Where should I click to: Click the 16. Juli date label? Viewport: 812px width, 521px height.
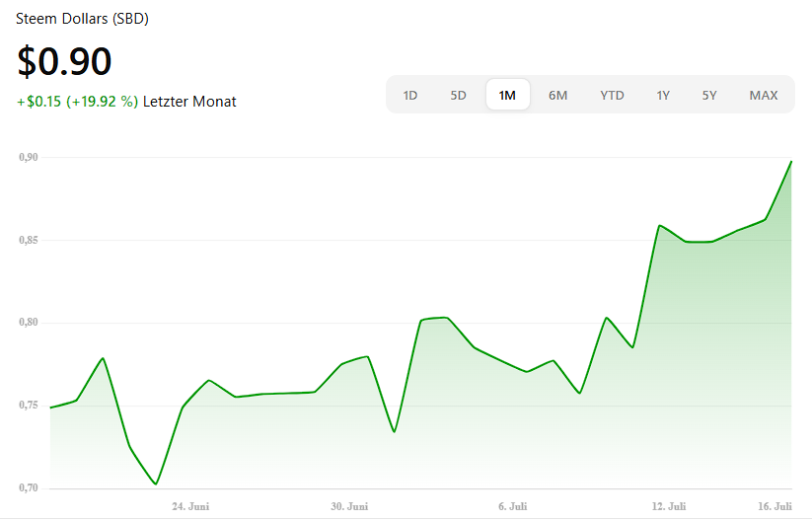(x=775, y=506)
